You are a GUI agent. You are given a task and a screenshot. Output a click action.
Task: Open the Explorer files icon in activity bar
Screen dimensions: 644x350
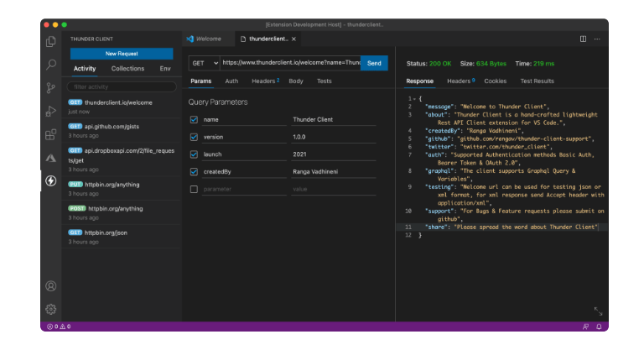[x=51, y=41]
